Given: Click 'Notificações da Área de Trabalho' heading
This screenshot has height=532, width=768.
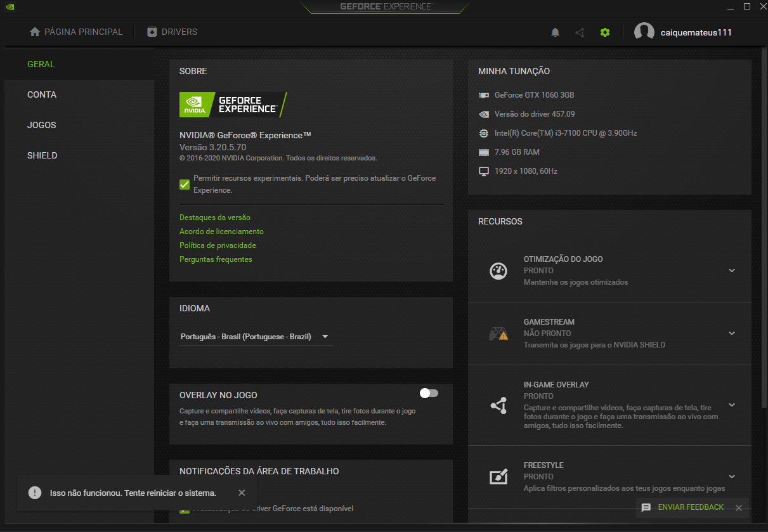Looking at the screenshot, I should pyautogui.click(x=259, y=471).
